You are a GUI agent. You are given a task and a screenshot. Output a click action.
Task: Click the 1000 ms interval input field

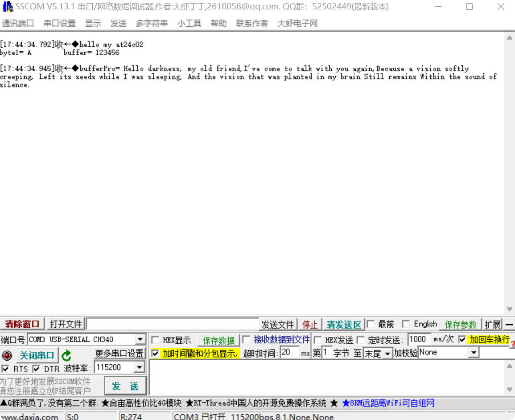(x=419, y=339)
